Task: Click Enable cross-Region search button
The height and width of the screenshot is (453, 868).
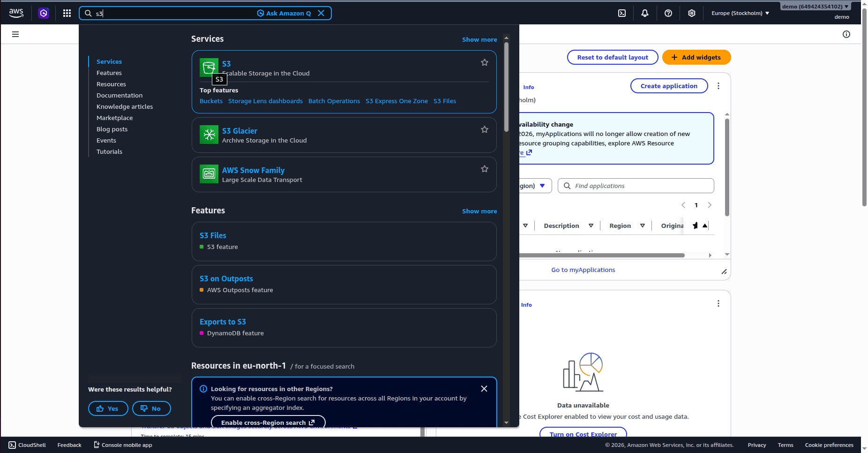Action: click(268, 422)
